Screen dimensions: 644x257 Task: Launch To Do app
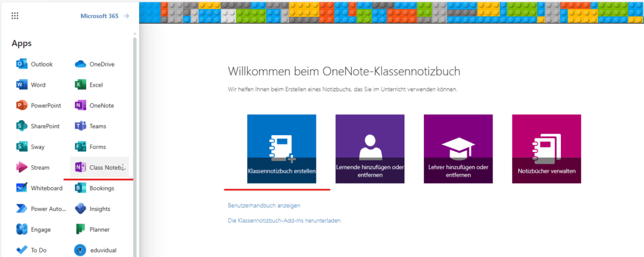click(x=33, y=249)
